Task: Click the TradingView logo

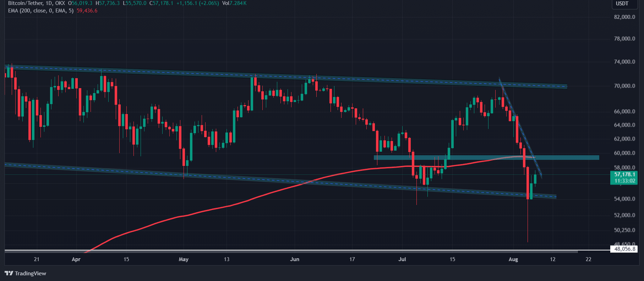Action: pos(26,273)
